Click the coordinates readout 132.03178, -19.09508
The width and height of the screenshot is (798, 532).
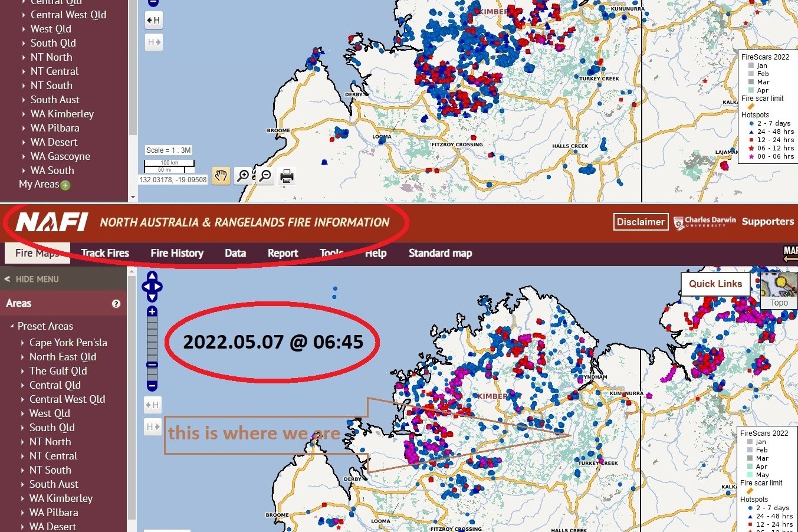(x=173, y=180)
